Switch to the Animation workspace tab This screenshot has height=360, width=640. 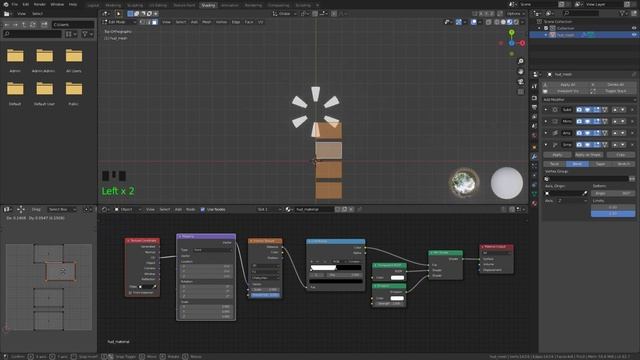click(x=229, y=5)
